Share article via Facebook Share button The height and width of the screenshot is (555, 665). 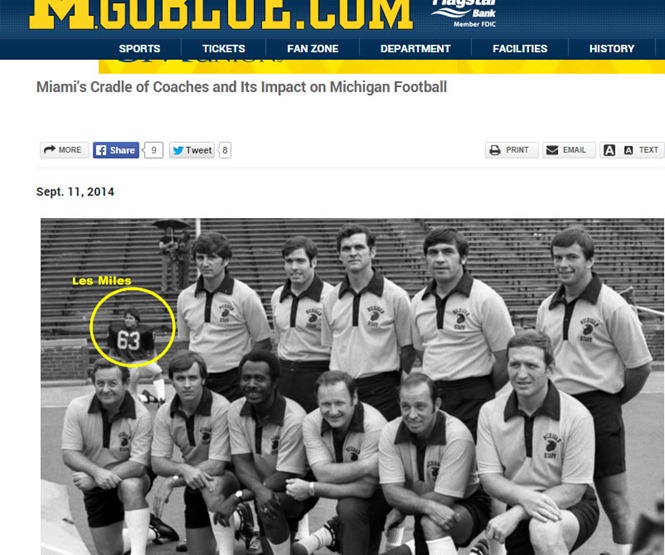(116, 150)
